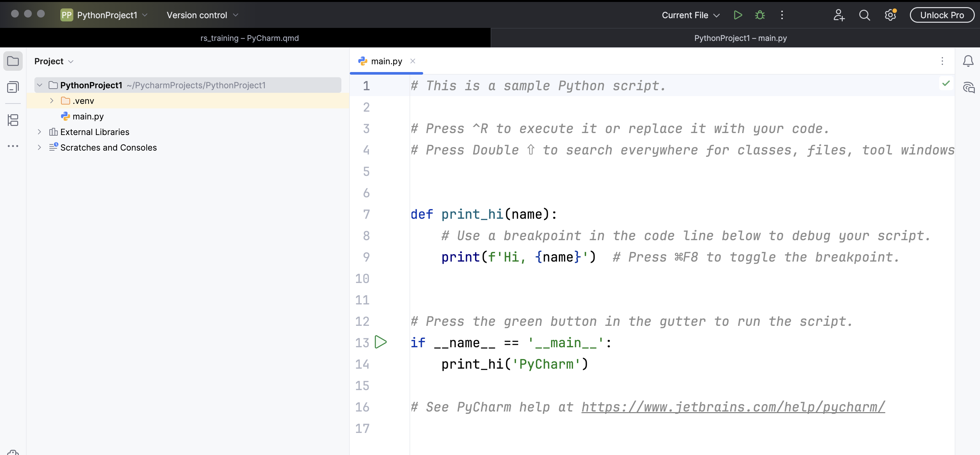Screen dimensions: 980x455
Task: Switch to the rs_training – PyCharm.qmd window tab
Action: pos(249,38)
